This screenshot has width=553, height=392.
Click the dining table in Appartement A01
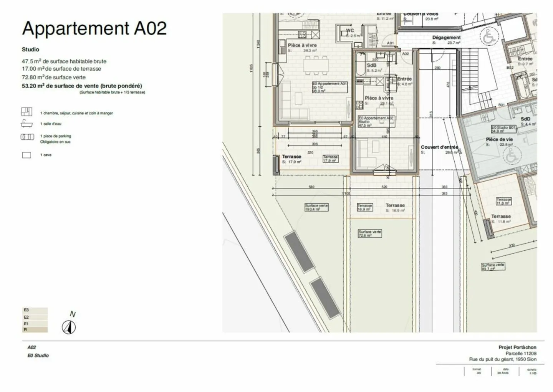(316, 65)
